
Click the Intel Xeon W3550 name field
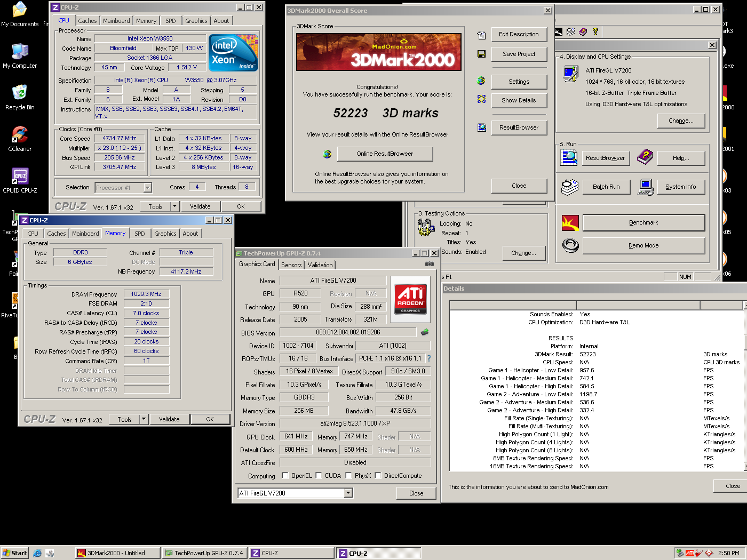coord(150,39)
